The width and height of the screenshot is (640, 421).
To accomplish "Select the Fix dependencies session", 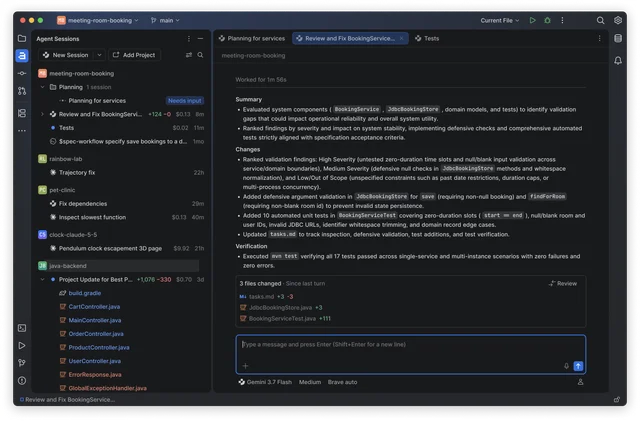I will point(121,203).
